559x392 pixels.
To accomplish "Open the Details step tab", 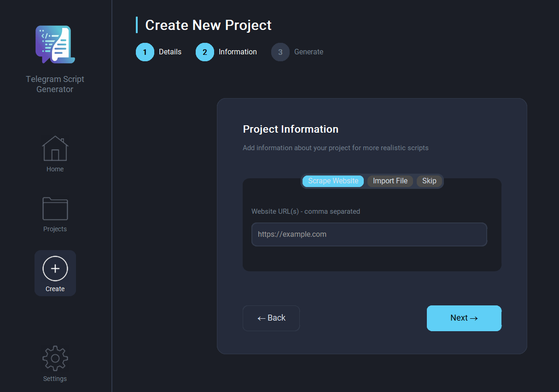I will point(170,52).
